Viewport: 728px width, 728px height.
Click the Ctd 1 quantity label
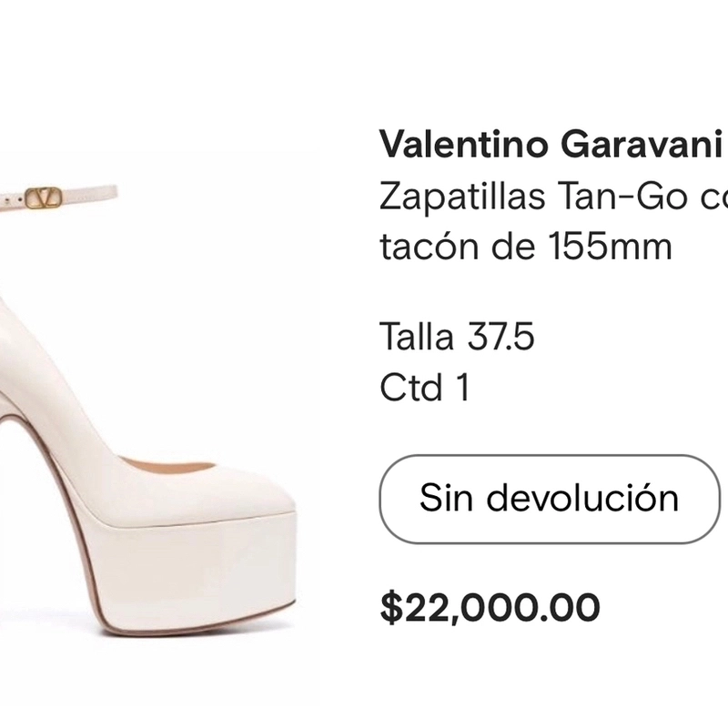(425, 387)
